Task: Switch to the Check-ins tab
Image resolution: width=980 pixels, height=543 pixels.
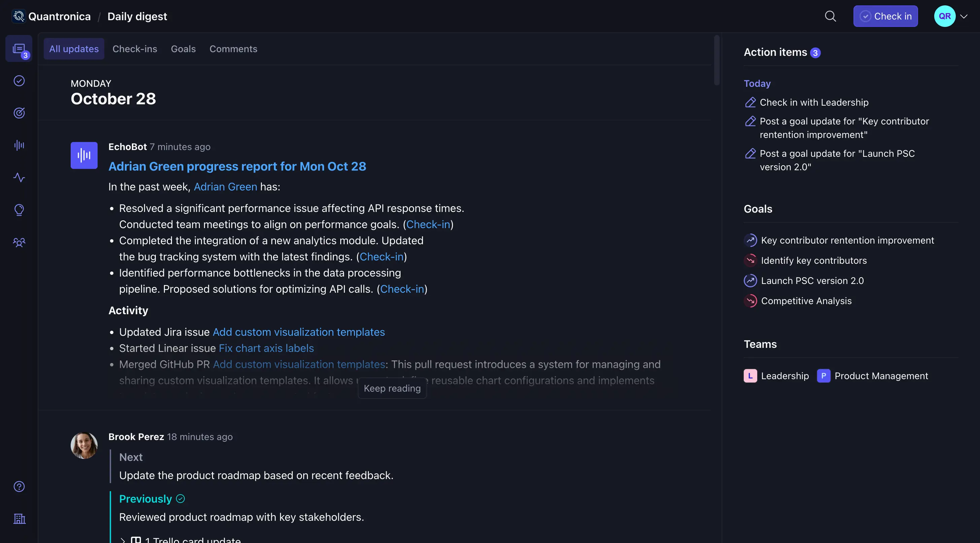Action: pyautogui.click(x=135, y=49)
